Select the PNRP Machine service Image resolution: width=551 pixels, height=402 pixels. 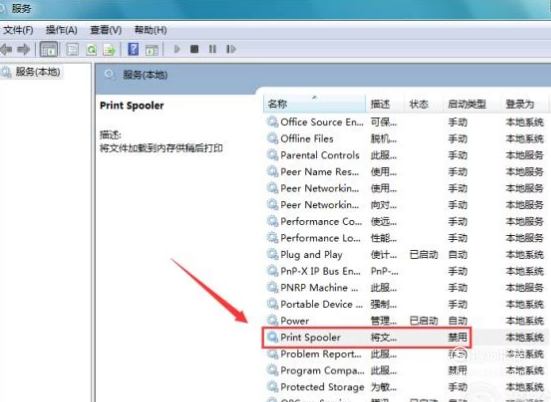click(x=406, y=287)
